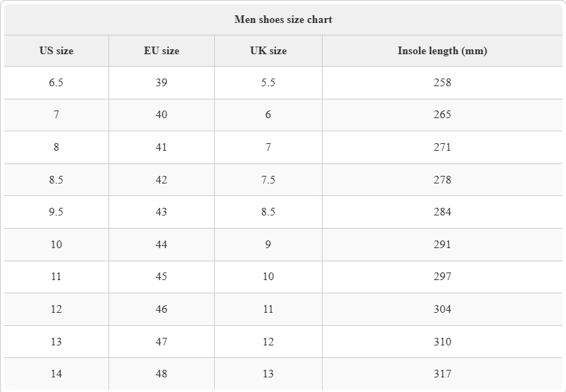Select the US size 14 cell
The height and width of the screenshot is (392, 566).
(x=56, y=374)
